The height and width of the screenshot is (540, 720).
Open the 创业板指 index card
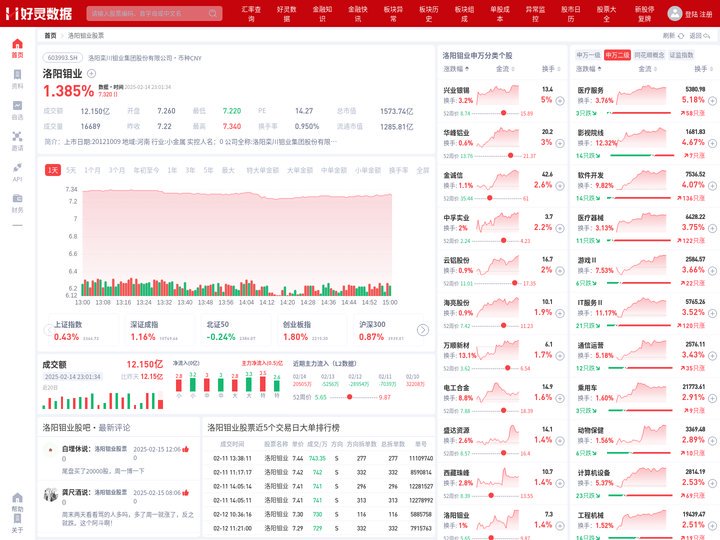pos(310,330)
